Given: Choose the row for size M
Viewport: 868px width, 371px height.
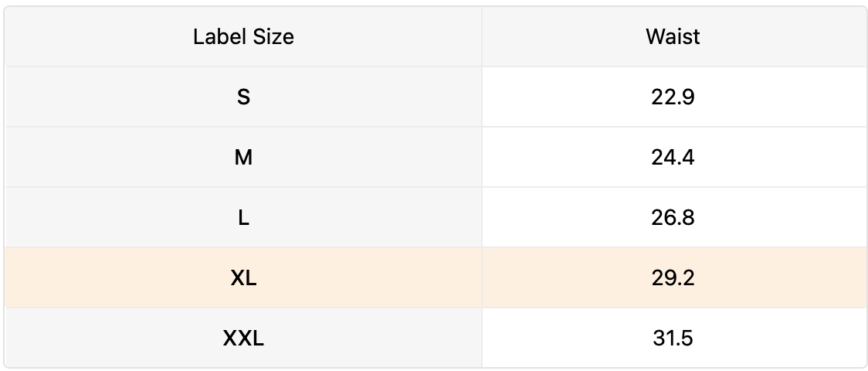Looking at the screenshot, I should pos(434,158).
